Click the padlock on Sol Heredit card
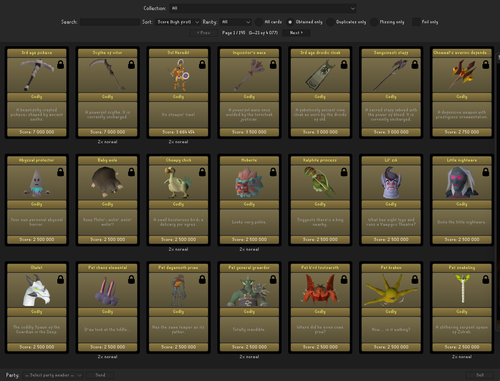Screen dimensions: 500x381 click(202, 64)
